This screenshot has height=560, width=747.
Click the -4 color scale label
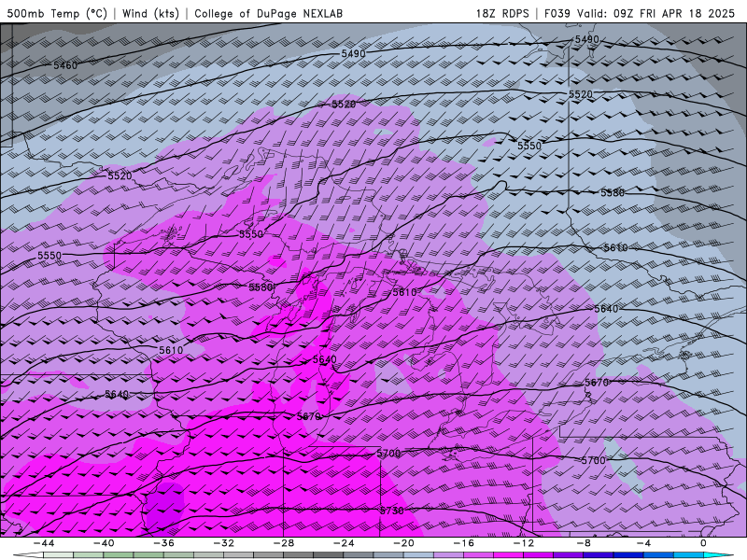pos(643,543)
